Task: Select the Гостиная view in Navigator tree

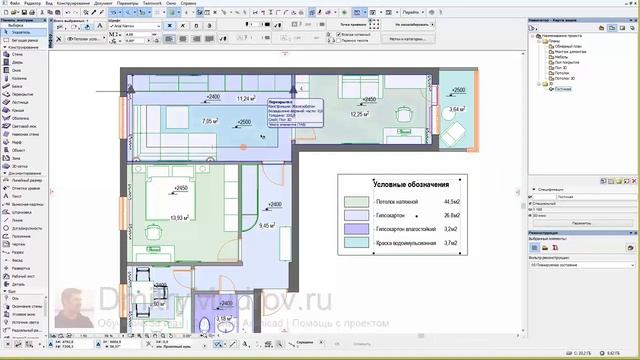Action: (x=562, y=89)
